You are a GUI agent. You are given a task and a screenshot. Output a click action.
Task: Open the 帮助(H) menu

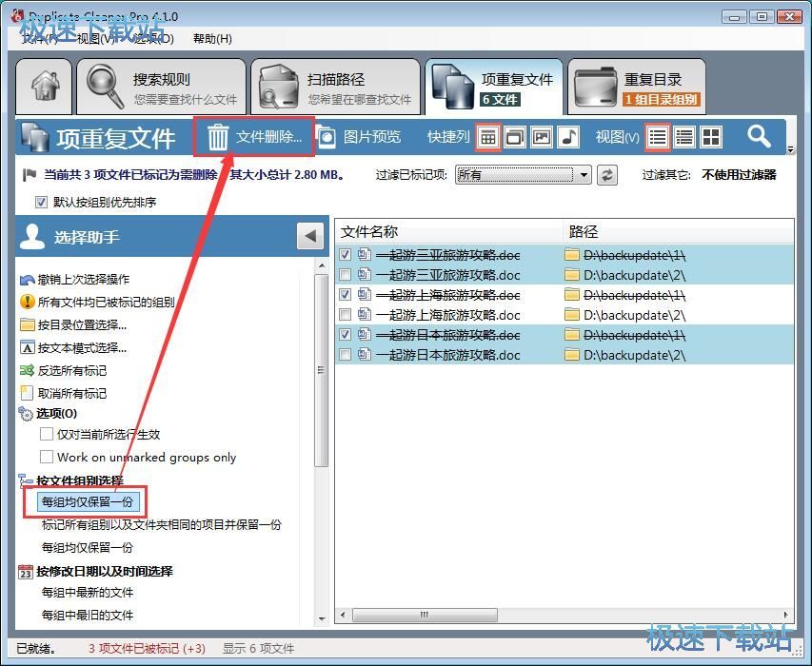(x=212, y=39)
